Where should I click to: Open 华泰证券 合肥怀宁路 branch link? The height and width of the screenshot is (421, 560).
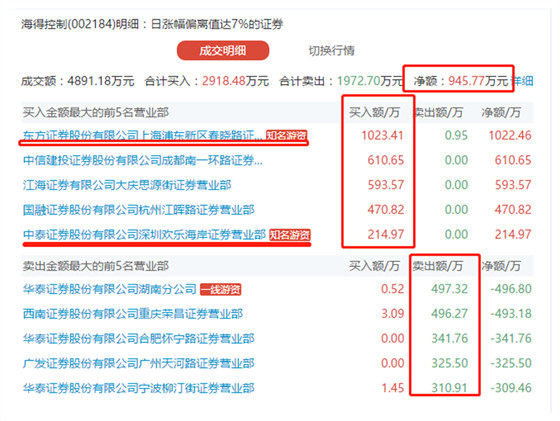click(x=139, y=339)
